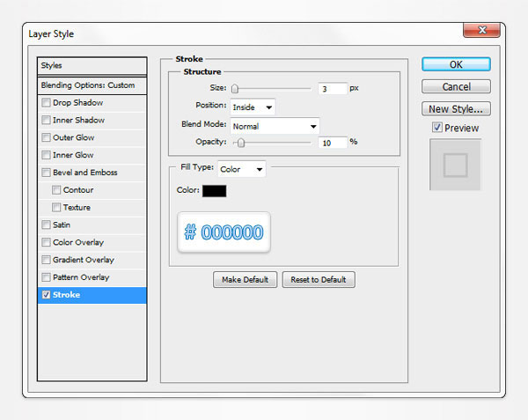Screen dimensions: 528x420
Task: Click the style preview thumbnail
Action: 455,165
